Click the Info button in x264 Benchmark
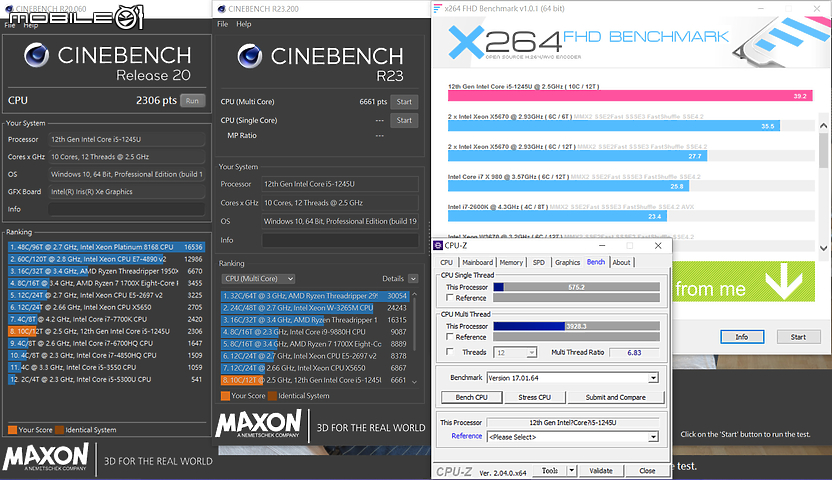 click(742, 337)
